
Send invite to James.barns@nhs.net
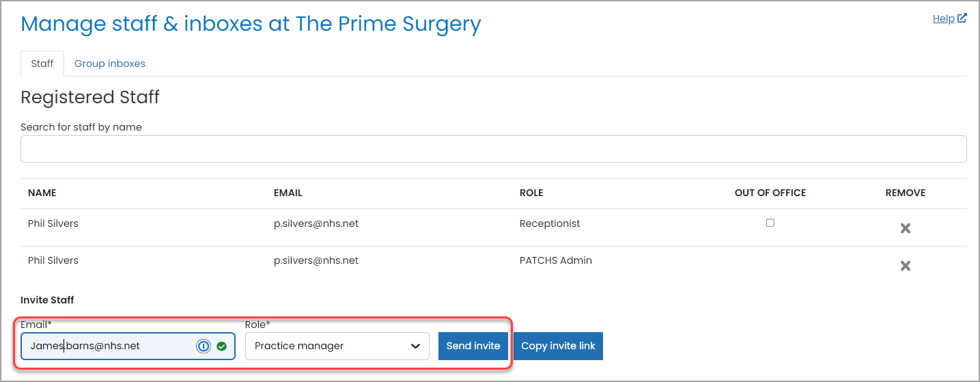[x=473, y=346]
